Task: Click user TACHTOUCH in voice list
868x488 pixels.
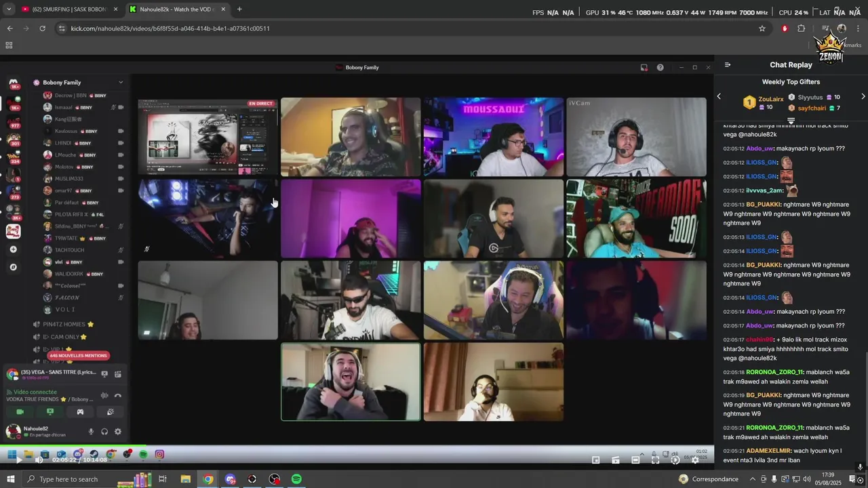Action: 70,250
